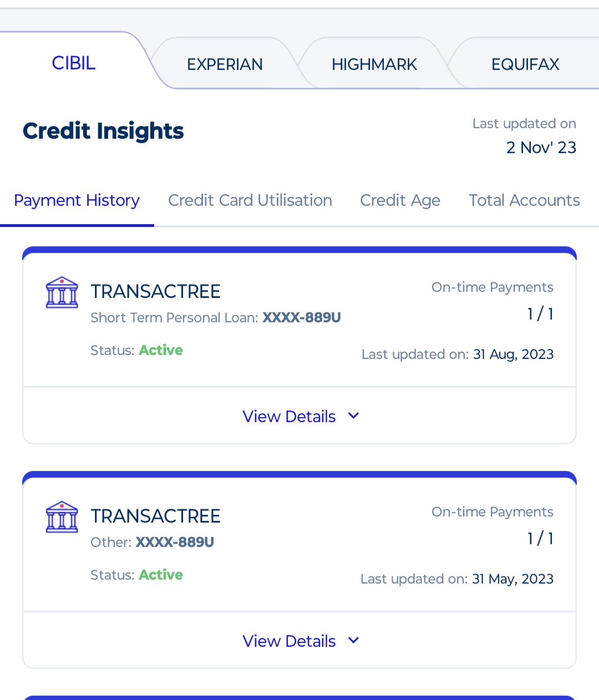Click the TRANSACTREE name on the Short Term Personal Loan card

pyautogui.click(x=156, y=292)
